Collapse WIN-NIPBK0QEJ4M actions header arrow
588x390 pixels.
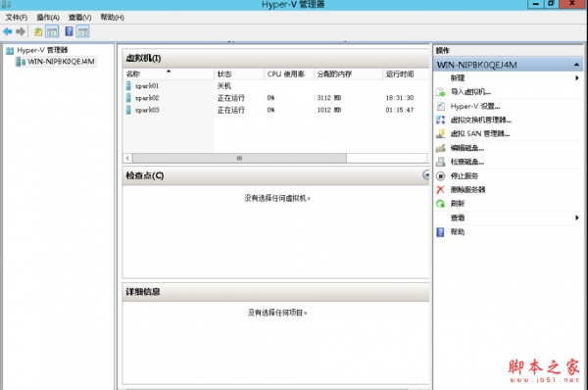576,65
